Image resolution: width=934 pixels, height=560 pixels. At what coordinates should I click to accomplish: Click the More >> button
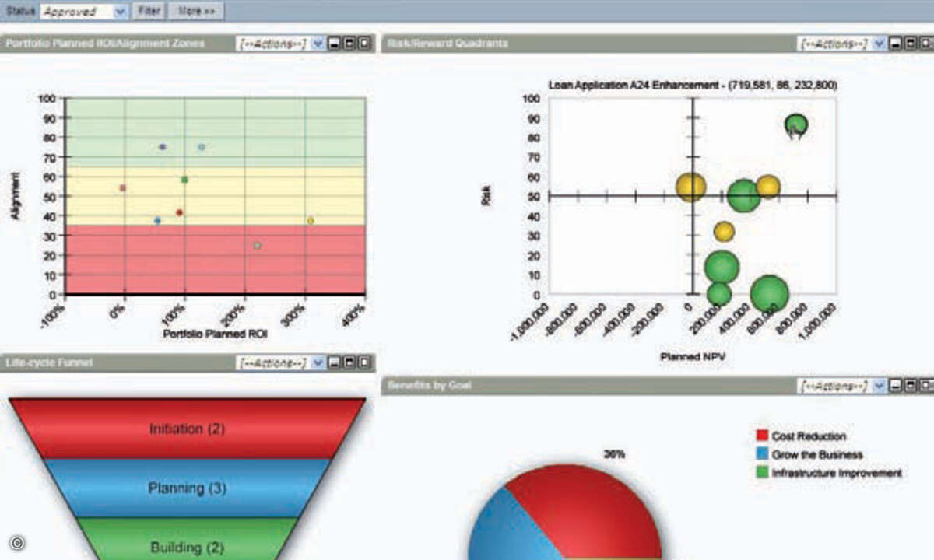click(x=195, y=12)
